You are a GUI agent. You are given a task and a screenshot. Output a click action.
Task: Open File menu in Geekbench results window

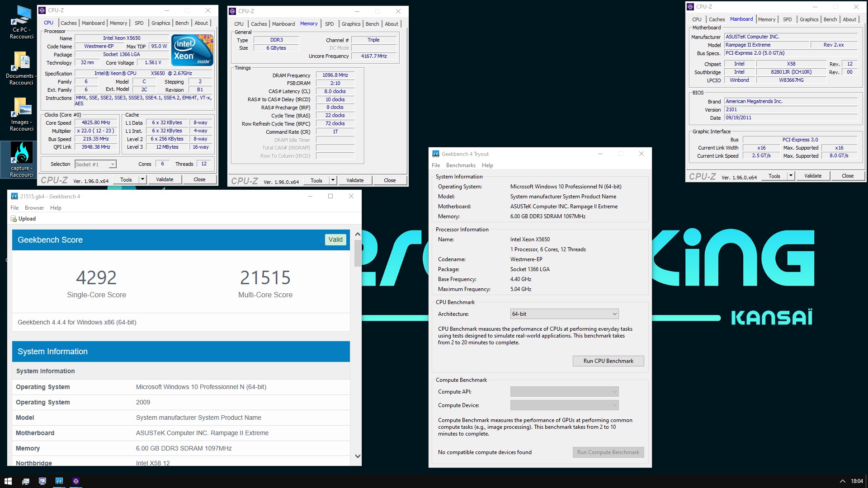[x=14, y=208]
